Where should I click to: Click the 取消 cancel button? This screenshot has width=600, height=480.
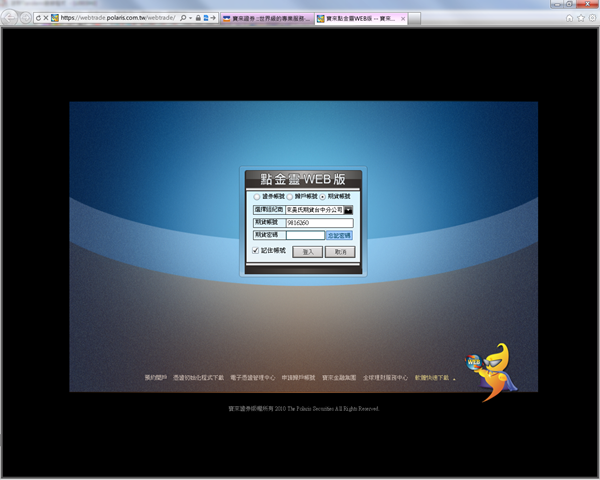pos(340,252)
